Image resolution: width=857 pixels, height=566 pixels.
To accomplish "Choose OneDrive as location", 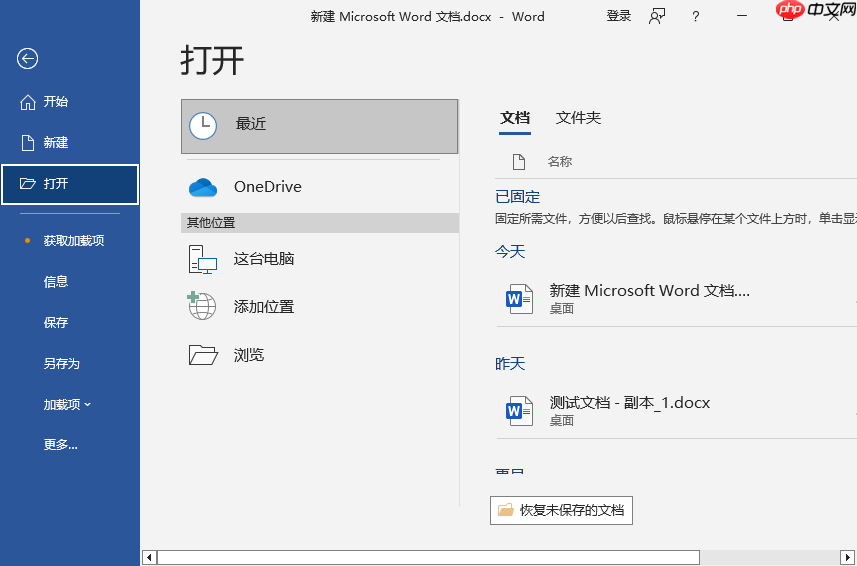I will click(x=319, y=187).
